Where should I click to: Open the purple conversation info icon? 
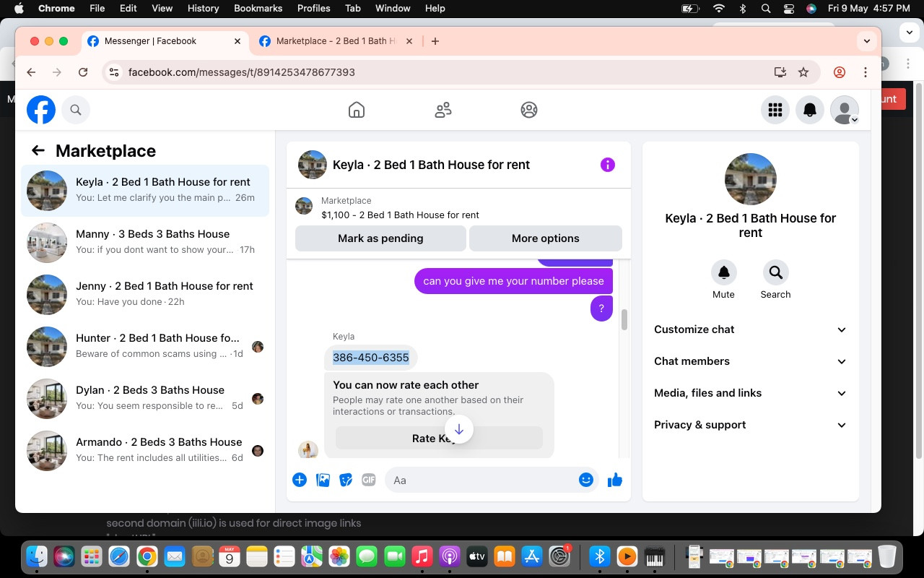click(x=608, y=165)
